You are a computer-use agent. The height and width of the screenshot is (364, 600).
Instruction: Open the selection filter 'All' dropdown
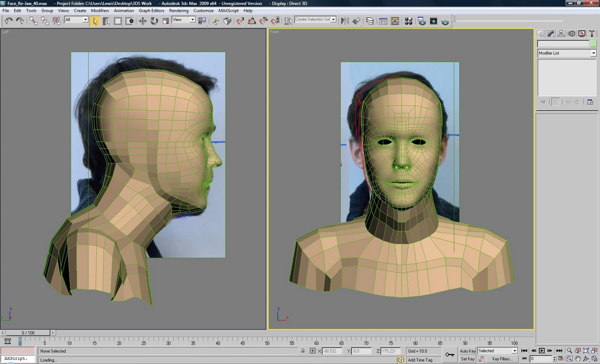pos(85,19)
